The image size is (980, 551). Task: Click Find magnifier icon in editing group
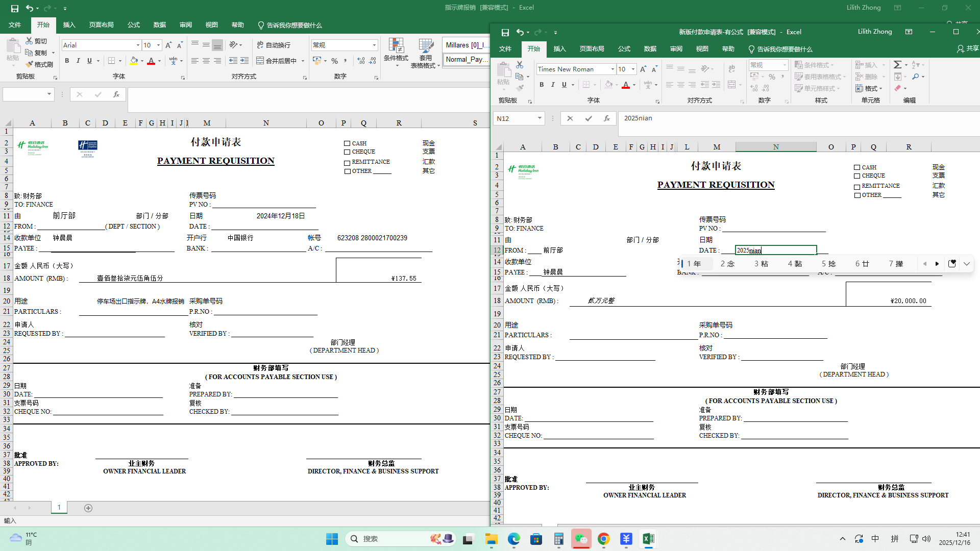pos(916,77)
